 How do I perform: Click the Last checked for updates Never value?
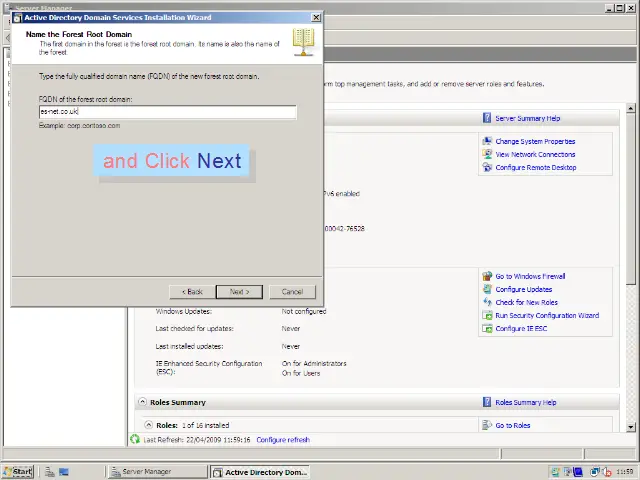pyautogui.click(x=291, y=329)
